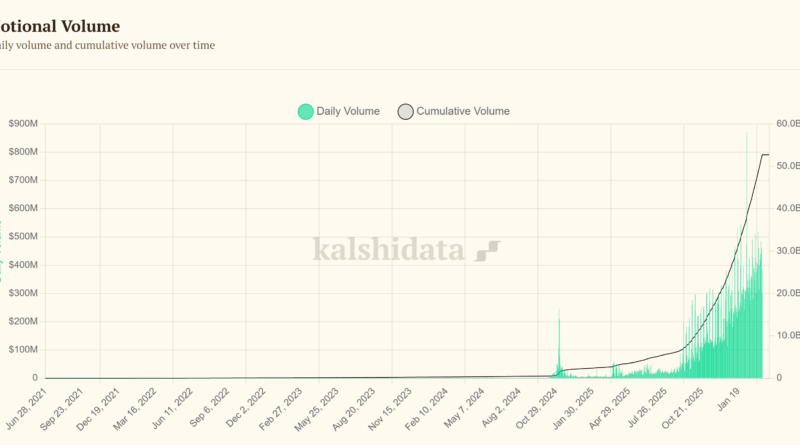Click the Notional Volume chart title

60,25
